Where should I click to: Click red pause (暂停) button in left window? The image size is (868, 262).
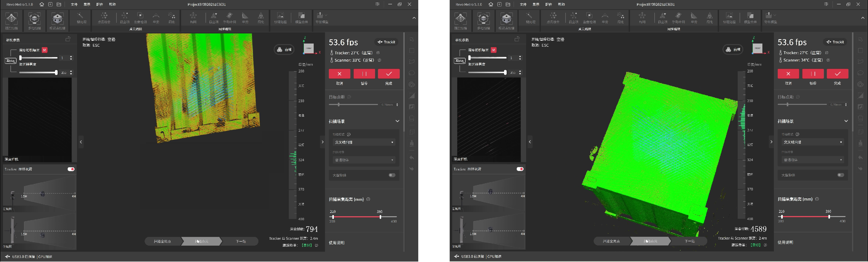364,73
